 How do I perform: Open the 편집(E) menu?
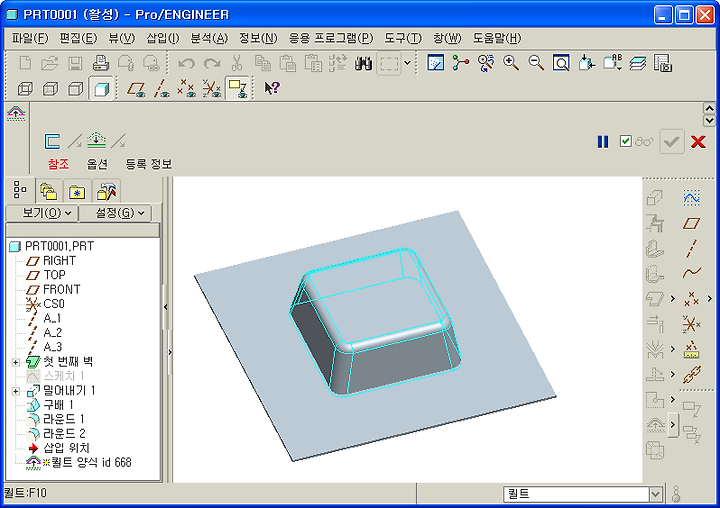(x=78, y=38)
